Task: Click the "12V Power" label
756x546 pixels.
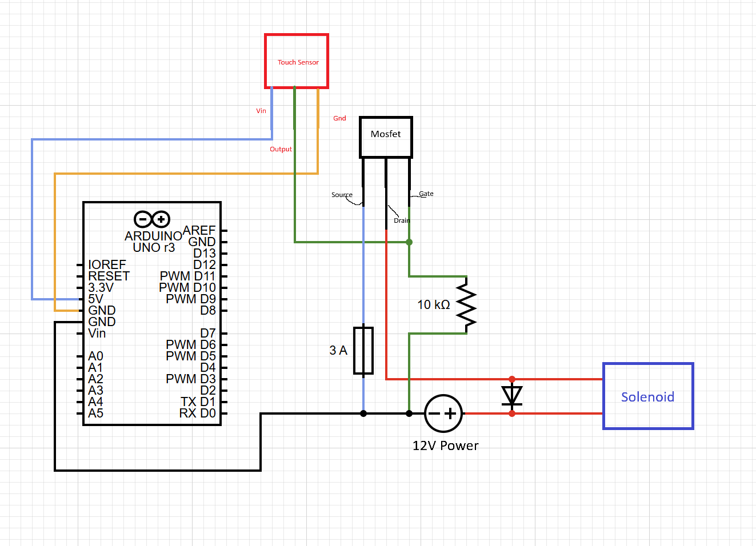Action: coord(446,446)
